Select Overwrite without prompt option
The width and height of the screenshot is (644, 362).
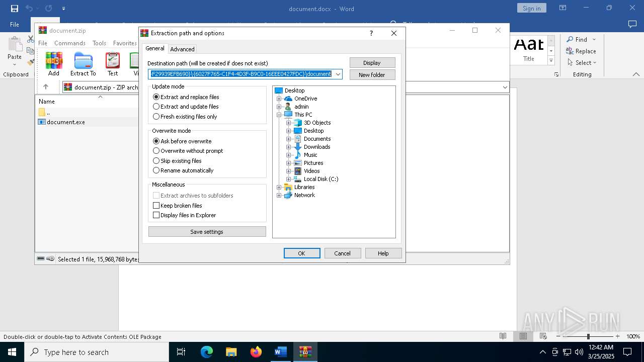pyautogui.click(x=188, y=151)
